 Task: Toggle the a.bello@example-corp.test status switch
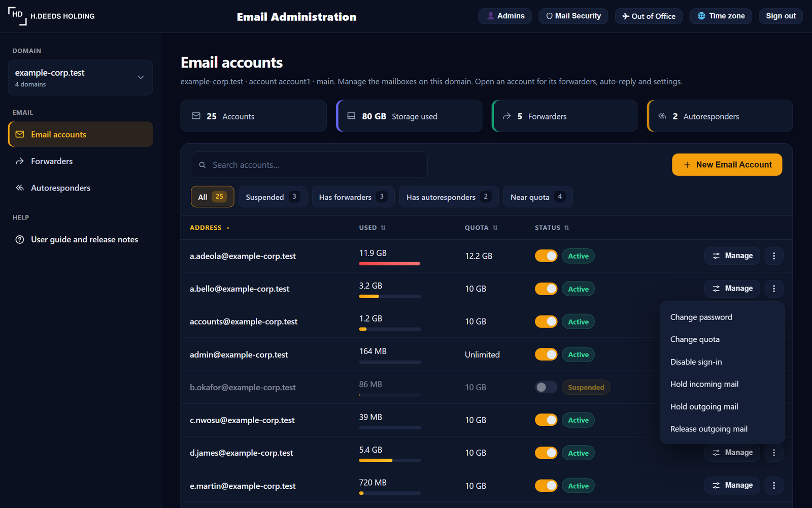coord(546,289)
